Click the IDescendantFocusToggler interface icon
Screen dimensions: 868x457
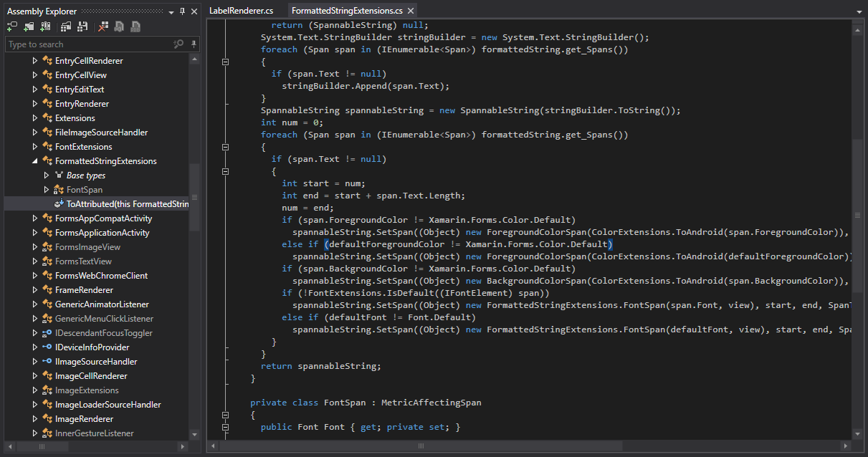47,333
